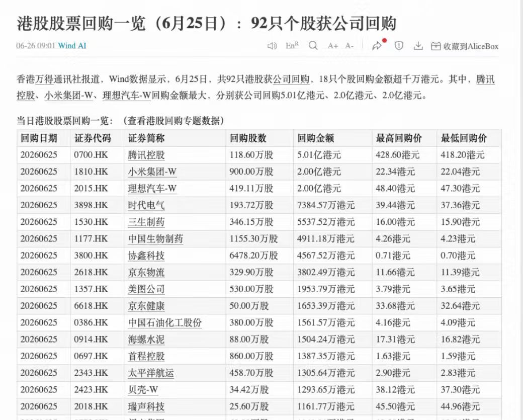The image size is (523, 420).
Task: Open 小米集团-W in table row
Action: pyautogui.click(x=152, y=172)
